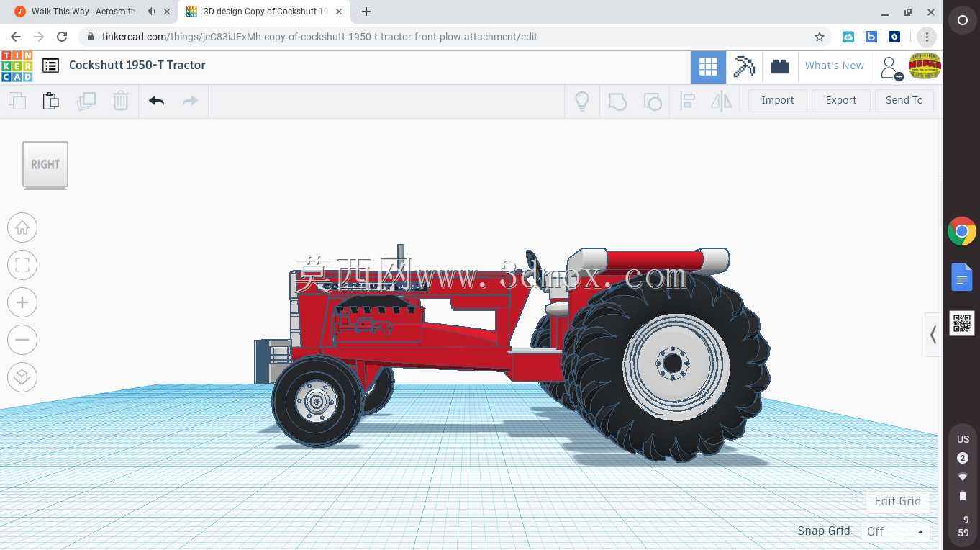Viewport: 980px width, 550px height.
Task: Zoom in with the plus button
Action: click(22, 302)
